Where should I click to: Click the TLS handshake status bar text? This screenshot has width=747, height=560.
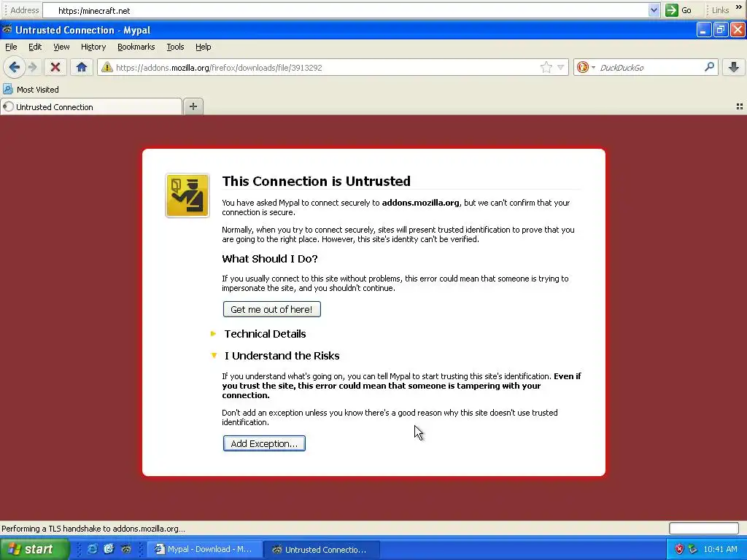point(93,529)
